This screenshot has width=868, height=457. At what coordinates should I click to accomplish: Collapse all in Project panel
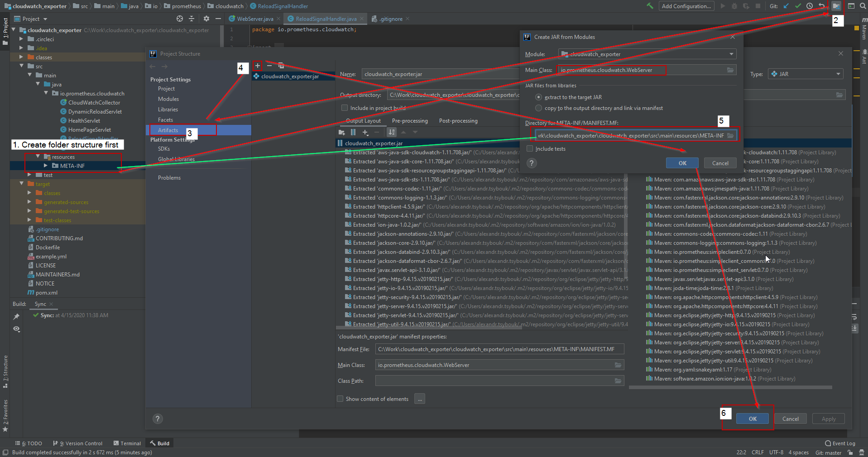[192, 19]
